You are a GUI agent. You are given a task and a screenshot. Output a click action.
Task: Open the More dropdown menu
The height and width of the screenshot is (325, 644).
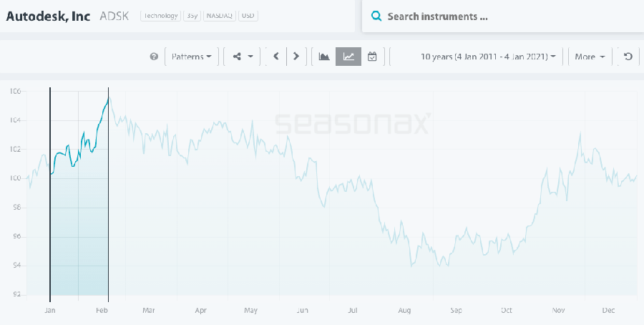pos(590,57)
